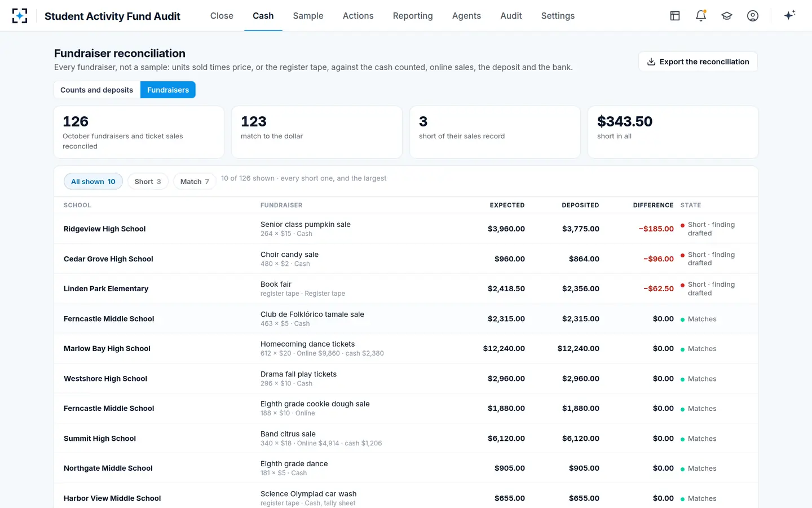The height and width of the screenshot is (508, 812).
Task: Click the app logo icon
Action: [x=20, y=16]
